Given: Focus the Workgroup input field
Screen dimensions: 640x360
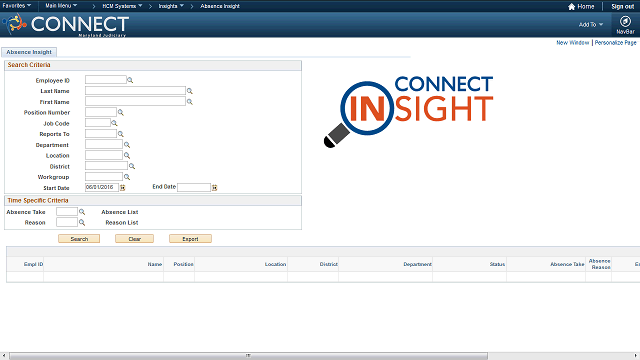Looking at the screenshot, I should coord(104,176).
